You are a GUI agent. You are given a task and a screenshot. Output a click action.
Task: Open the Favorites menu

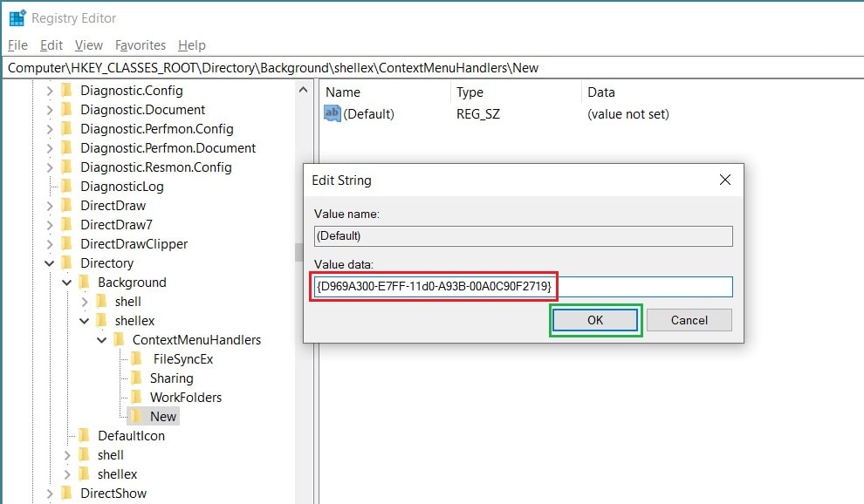141,45
